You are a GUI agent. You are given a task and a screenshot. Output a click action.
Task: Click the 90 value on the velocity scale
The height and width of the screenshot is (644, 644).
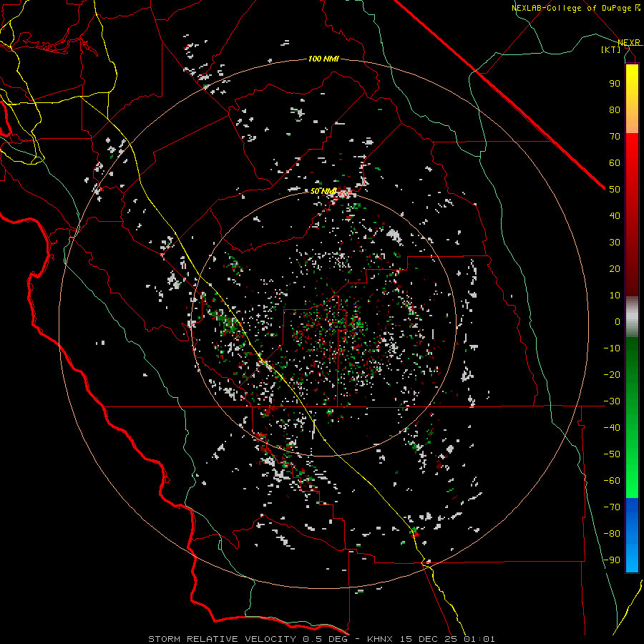[615, 84]
